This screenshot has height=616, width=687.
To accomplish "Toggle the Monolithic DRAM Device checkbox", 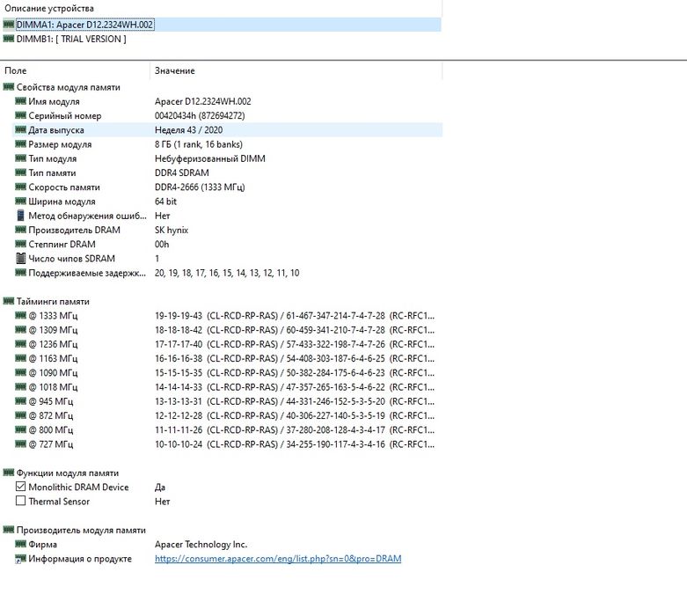I will click(20, 487).
